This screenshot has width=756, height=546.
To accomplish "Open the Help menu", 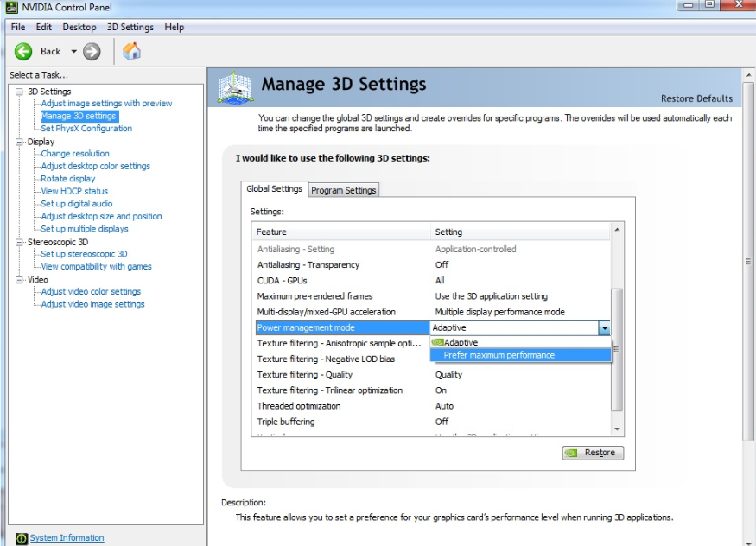I will tap(174, 27).
